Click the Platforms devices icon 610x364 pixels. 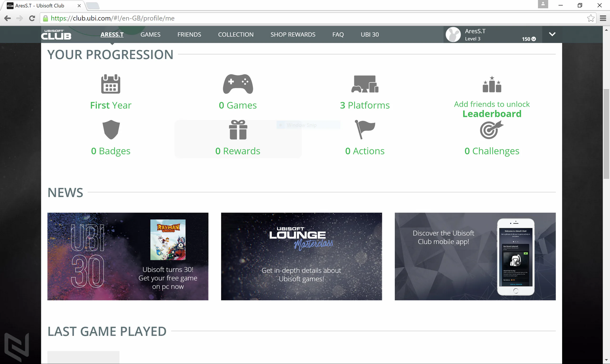[365, 84]
